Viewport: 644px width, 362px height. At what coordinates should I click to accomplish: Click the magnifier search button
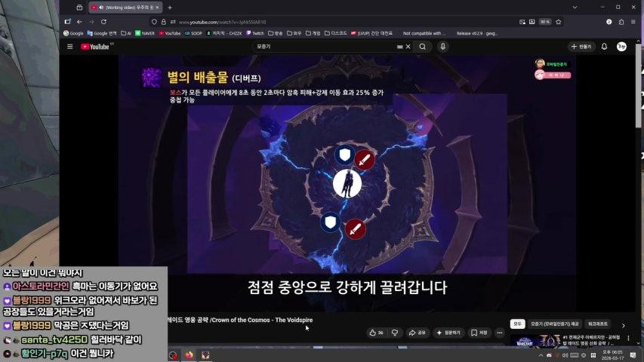(x=422, y=47)
